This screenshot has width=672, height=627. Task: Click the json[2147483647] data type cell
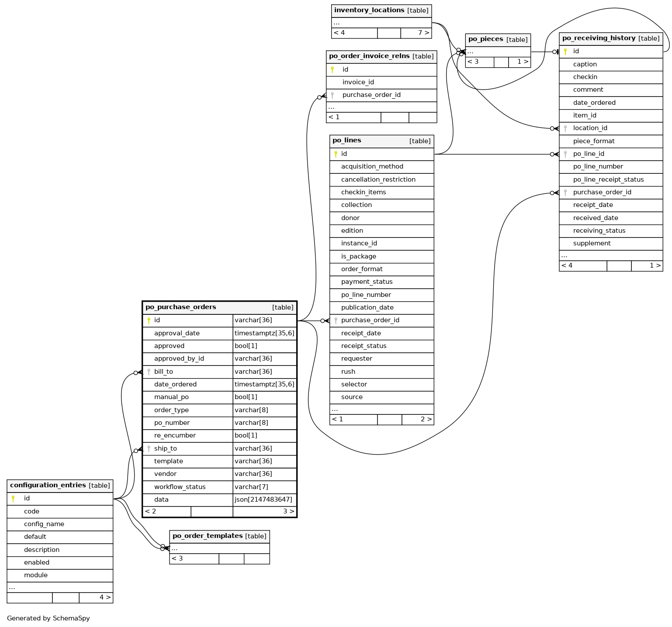pos(263,500)
